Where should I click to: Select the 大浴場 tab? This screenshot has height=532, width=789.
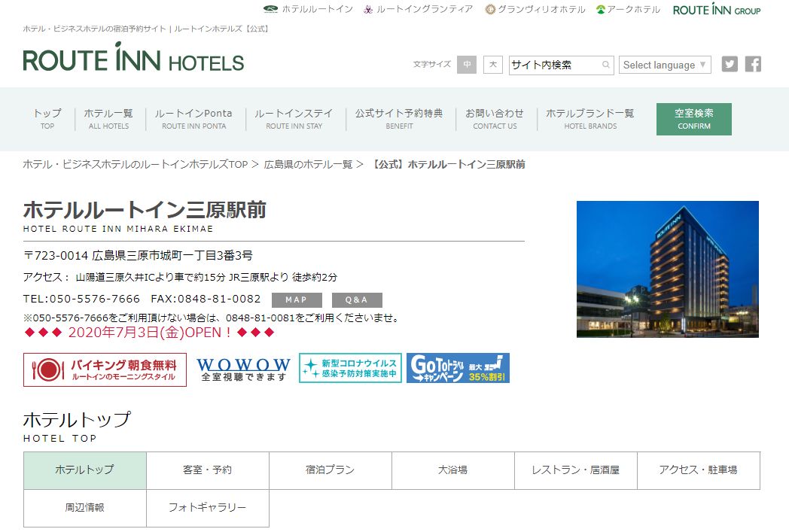[453, 470]
